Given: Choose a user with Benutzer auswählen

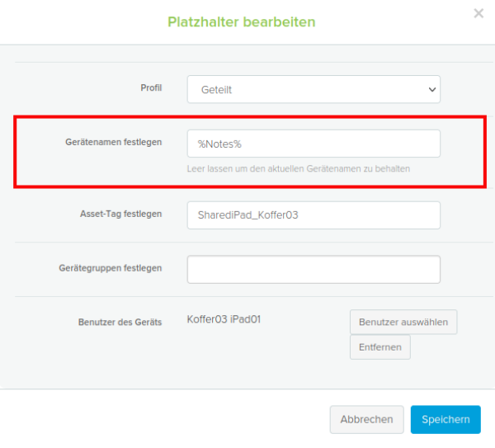Looking at the screenshot, I should pyautogui.click(x=403, y=322).
